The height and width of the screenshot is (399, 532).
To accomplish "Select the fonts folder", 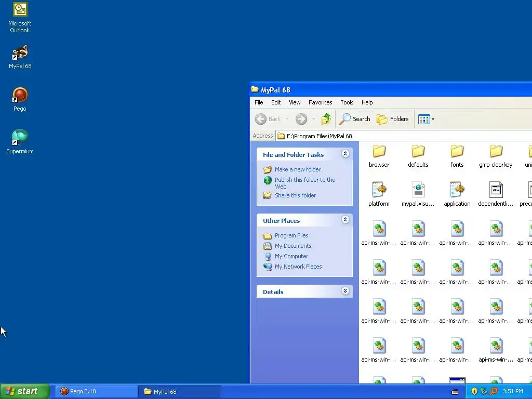I will pos(457,156).
